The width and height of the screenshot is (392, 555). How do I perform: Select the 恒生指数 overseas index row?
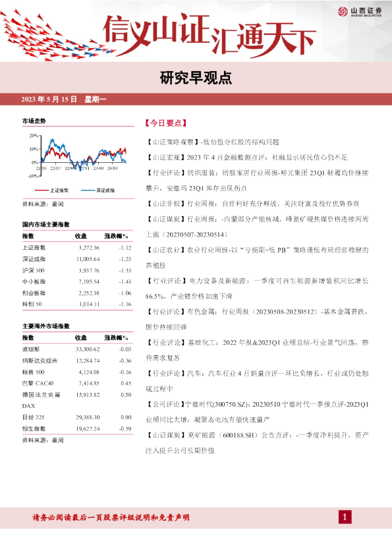[x=77, y=428]
